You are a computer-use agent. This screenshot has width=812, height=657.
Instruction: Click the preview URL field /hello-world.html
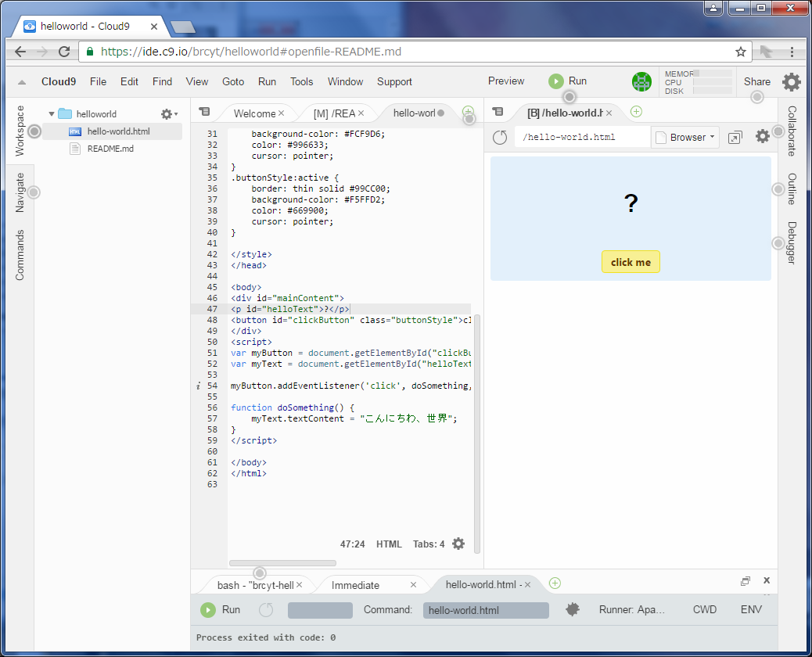(x=581, y=137)
